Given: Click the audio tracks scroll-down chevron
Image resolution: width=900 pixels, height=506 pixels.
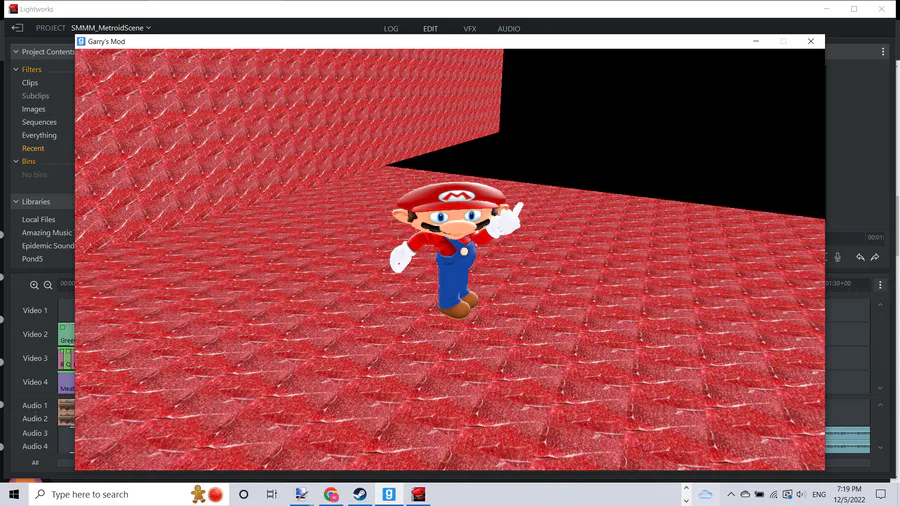Looking at the screenshot, I should point(880,447).
